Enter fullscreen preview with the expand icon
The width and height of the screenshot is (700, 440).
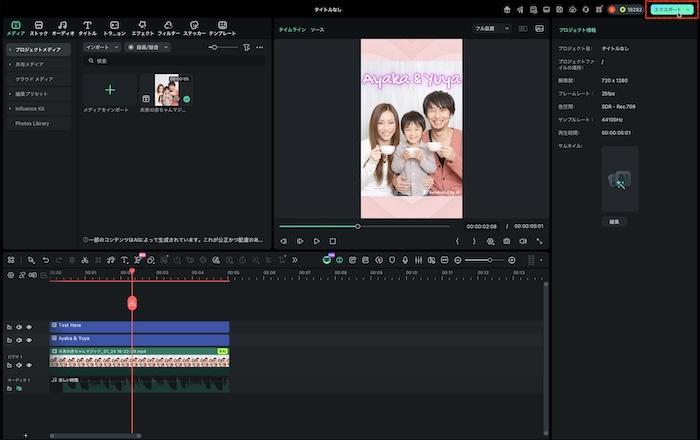[x=539, y=241]
